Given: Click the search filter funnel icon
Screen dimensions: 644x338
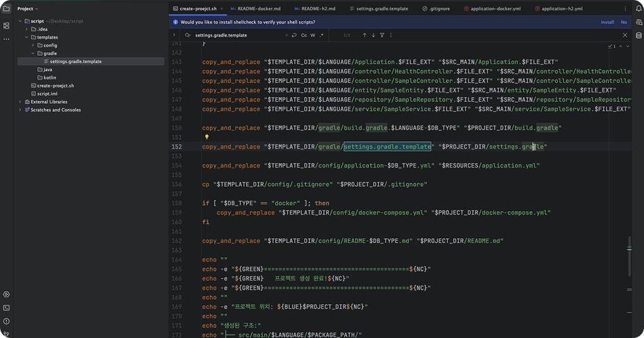Looking at the screenshot, I should 382,35.
